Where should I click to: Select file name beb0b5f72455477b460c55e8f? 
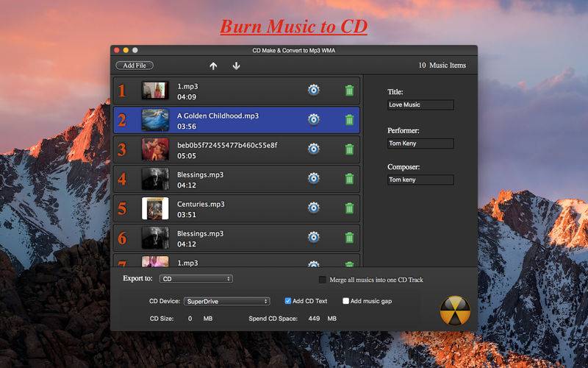227,145
